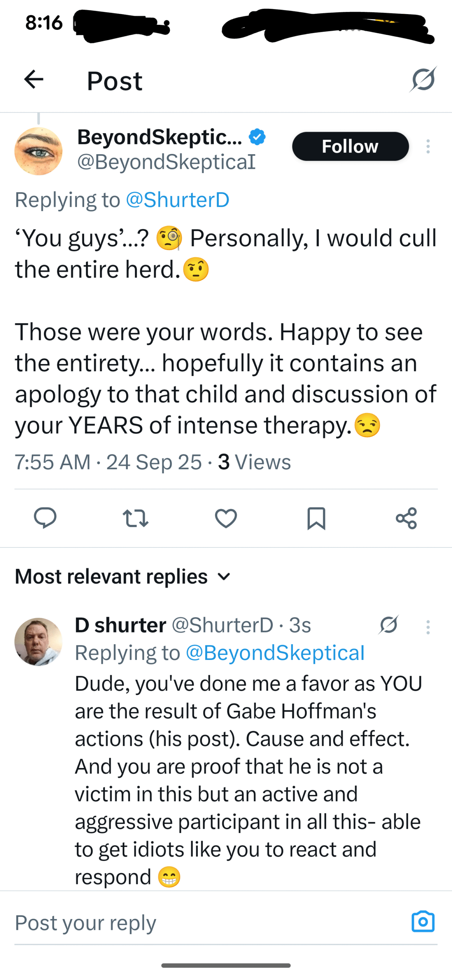Image resolution: width=452 pixels, height=980 pixels.
Task: Like the post with heart icon
Action: [226, 518]
